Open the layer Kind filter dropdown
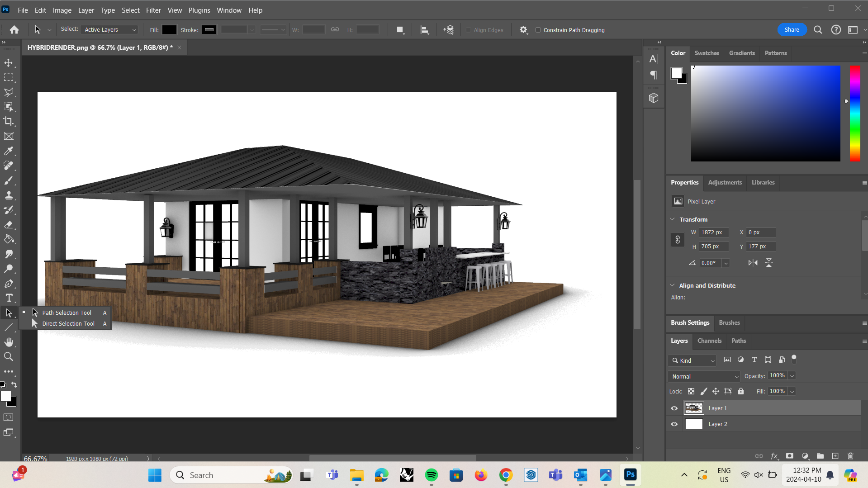This screenshot has height=488, width=868. [693, 360]
